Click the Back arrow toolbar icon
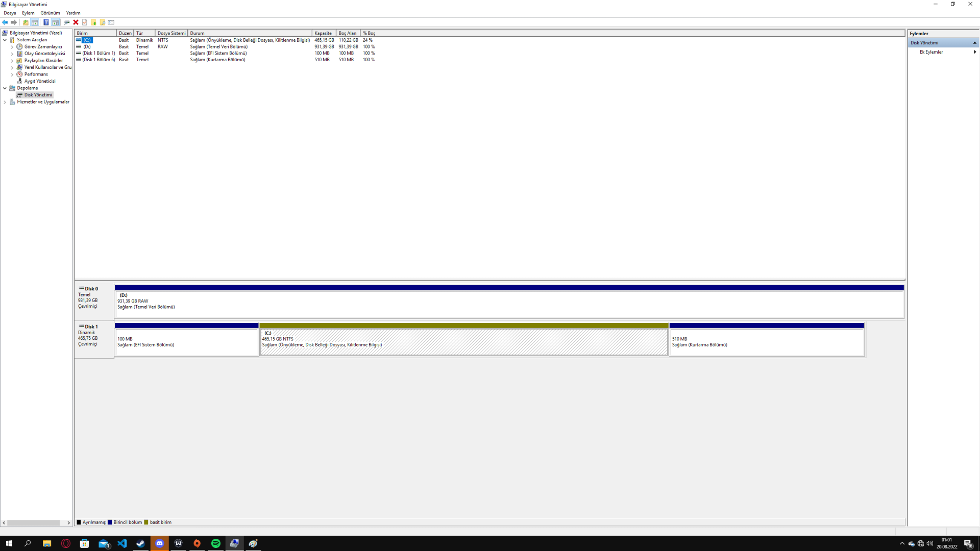Screen dimensions: 980x551 (5, 22)
